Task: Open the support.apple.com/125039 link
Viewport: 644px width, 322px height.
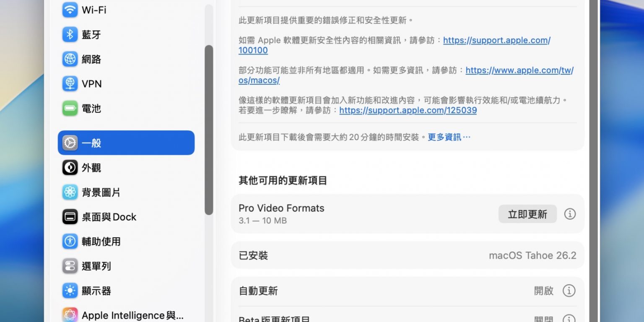Action: click(x=408, y=111)
